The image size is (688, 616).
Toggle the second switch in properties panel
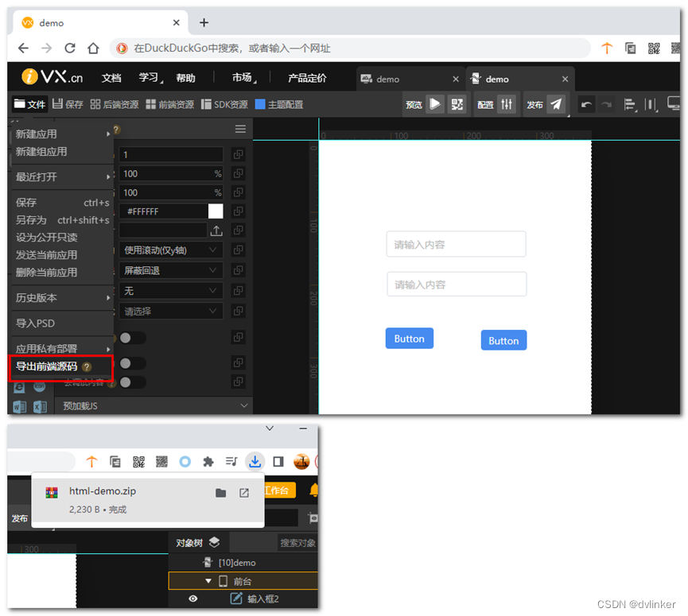(x=132, y=363)
